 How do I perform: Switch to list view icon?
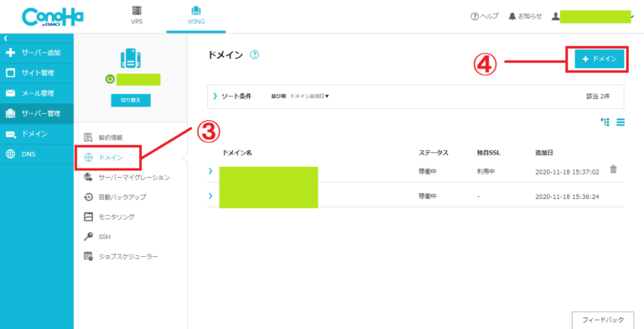(621, 123)
